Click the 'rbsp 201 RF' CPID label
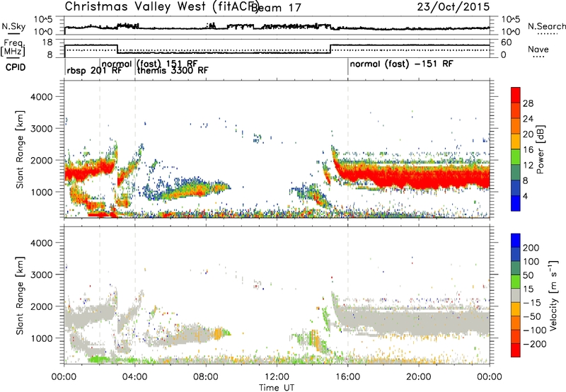Image resolution: width=566 pixels, height=392 pixels. (x=95, y=71)
